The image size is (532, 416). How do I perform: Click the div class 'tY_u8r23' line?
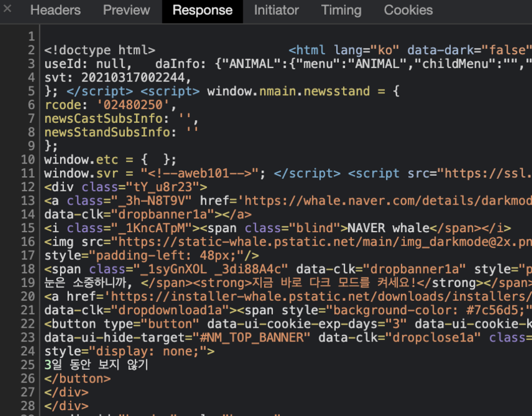tap(126, 187)
